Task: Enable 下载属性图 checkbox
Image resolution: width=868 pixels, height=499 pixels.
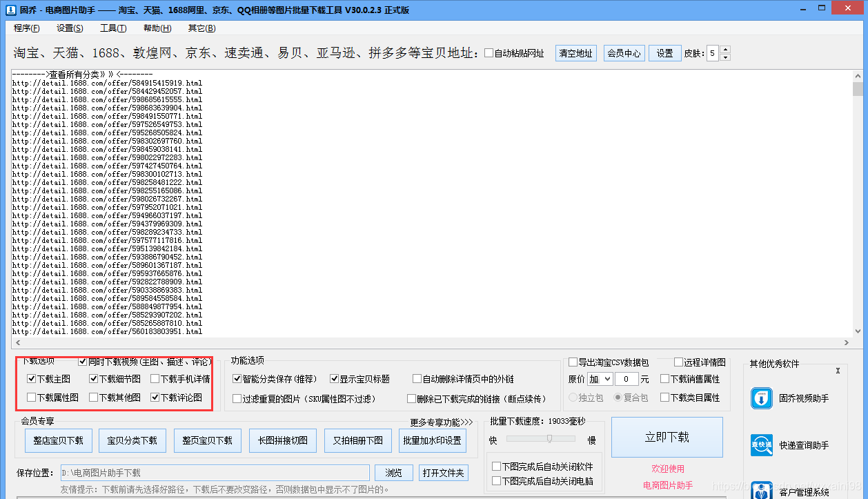Action: click(31, 398)
